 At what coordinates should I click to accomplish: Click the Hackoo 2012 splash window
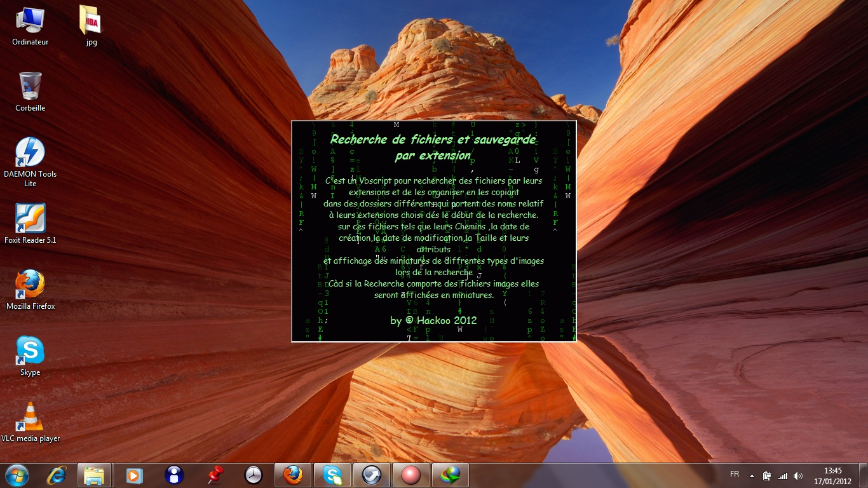tap(433, 232)
